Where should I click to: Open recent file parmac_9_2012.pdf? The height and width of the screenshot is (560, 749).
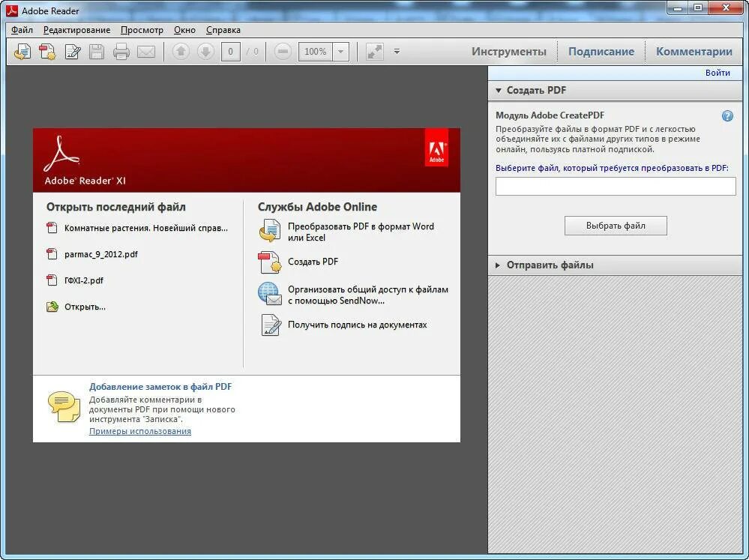pyautogui.click(x=100, y=254)
